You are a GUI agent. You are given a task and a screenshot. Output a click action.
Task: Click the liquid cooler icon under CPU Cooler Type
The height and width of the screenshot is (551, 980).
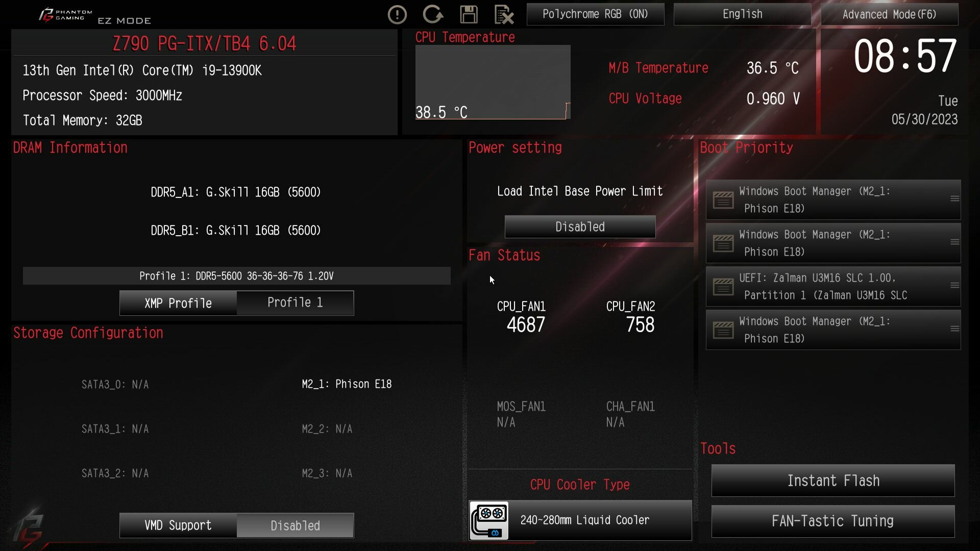click(489, 520)
